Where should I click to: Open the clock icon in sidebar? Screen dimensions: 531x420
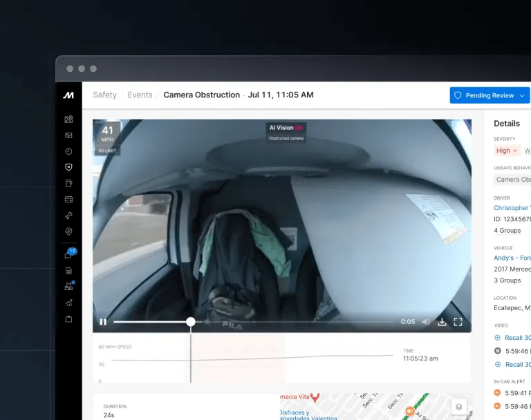click(x=68, y=151)
